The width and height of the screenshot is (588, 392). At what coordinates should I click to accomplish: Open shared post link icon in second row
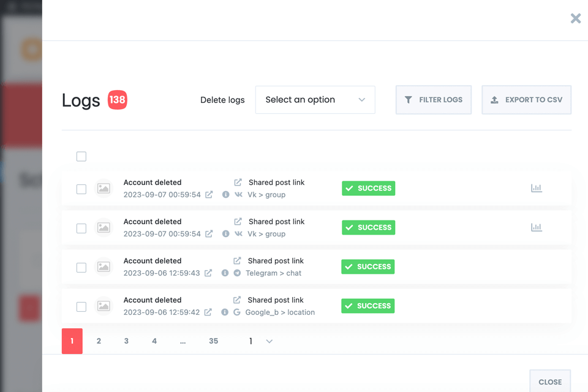tap(238, 222)
